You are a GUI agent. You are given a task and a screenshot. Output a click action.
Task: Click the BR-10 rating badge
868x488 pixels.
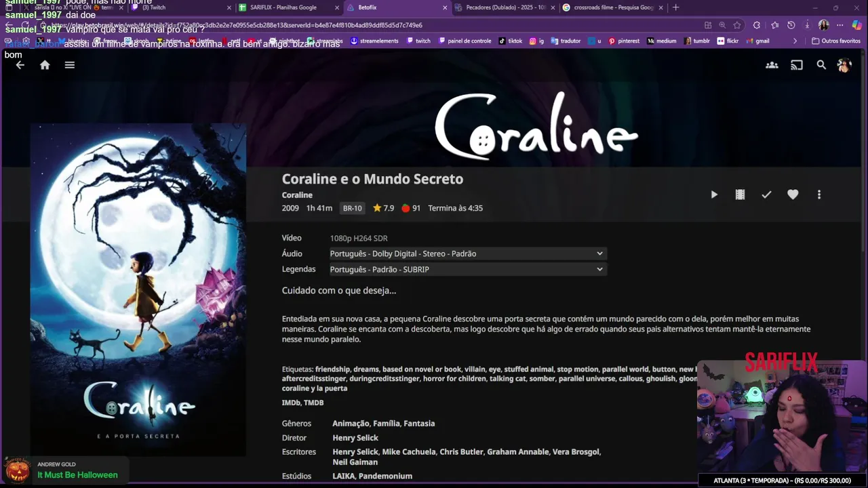coord(352,208)
